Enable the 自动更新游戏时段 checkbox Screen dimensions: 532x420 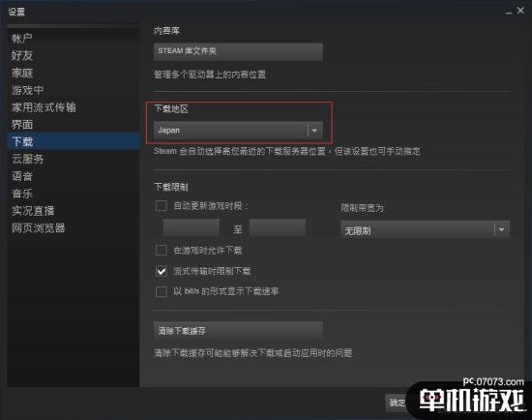[162, 206]
